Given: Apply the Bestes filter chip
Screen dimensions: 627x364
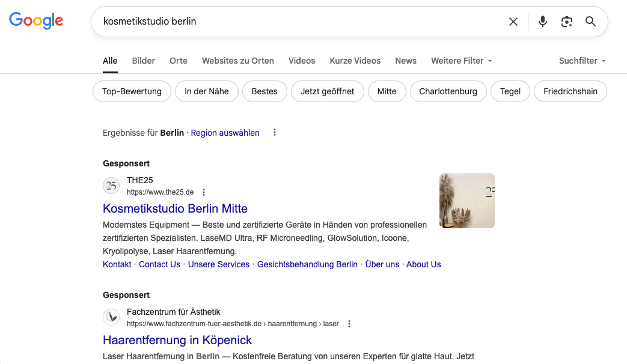Looking at the screenshot, I should (x=265, y=91).
